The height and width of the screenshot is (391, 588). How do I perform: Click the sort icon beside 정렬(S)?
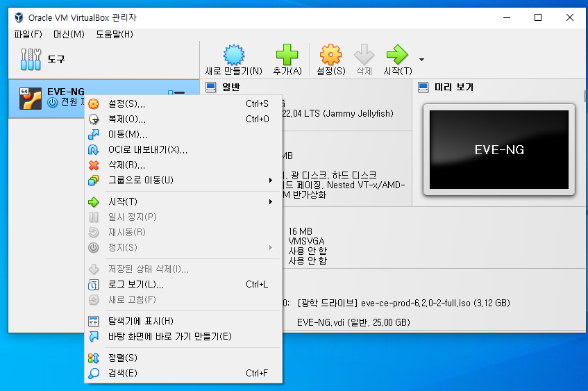tap(94, 358)
